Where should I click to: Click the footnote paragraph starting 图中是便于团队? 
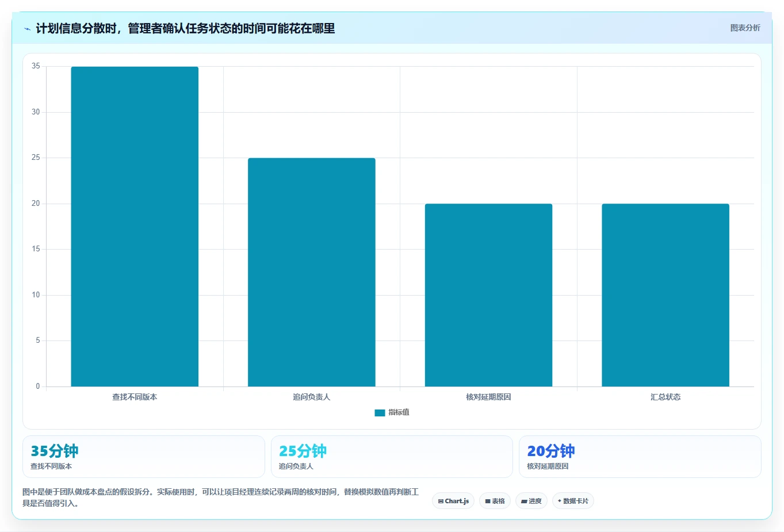(x=221, y=497)
